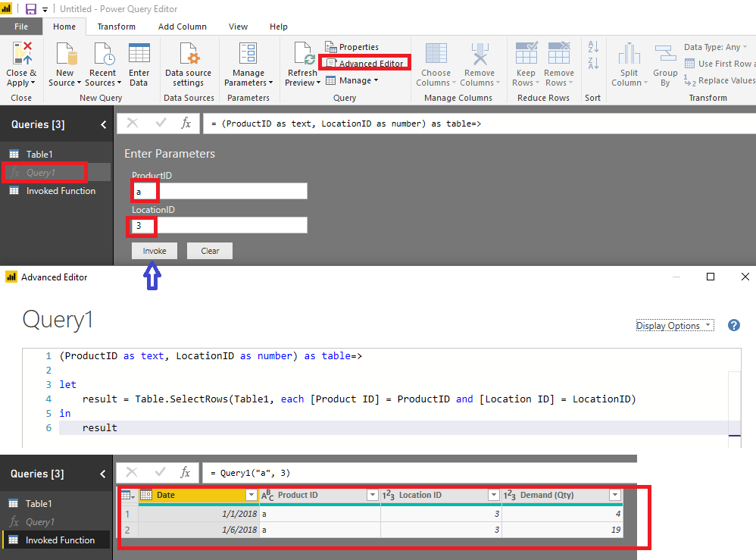Open Data Type: Any dropdown

coord(716,47)
